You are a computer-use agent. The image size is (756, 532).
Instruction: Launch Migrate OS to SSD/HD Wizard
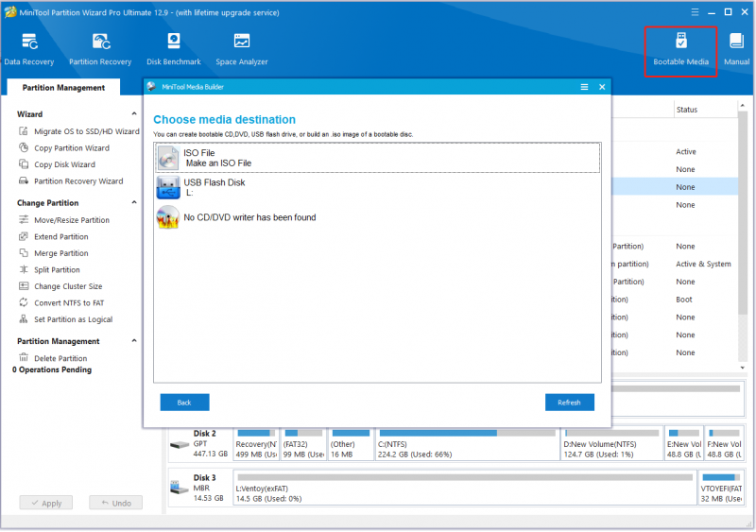pyautogui.click(x=79, y=131)
